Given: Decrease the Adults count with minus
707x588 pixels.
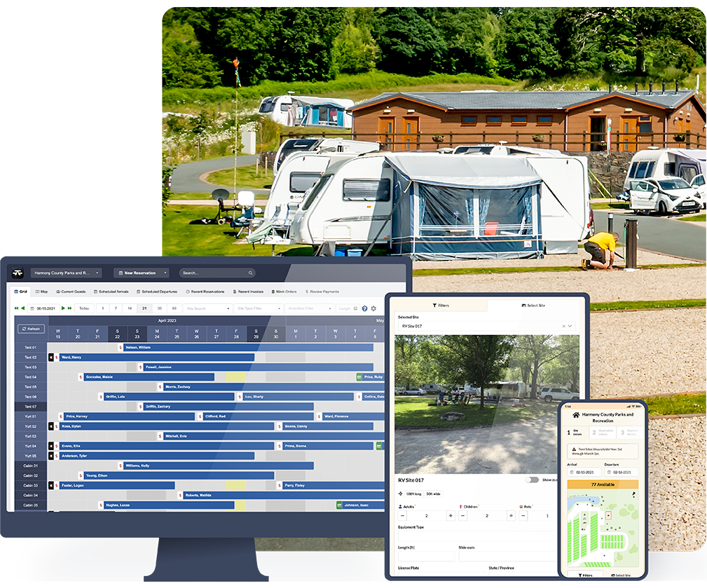Looking at the screenshot, I should (x=403, y=515).
